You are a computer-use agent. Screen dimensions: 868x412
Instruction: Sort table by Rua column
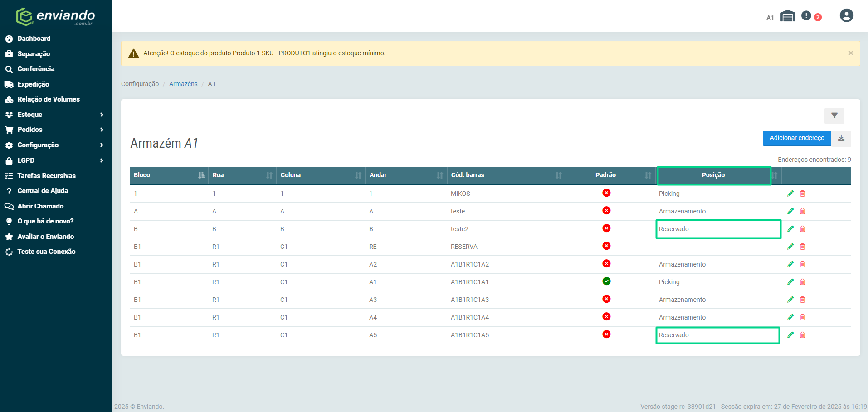(x=243, y=175)
